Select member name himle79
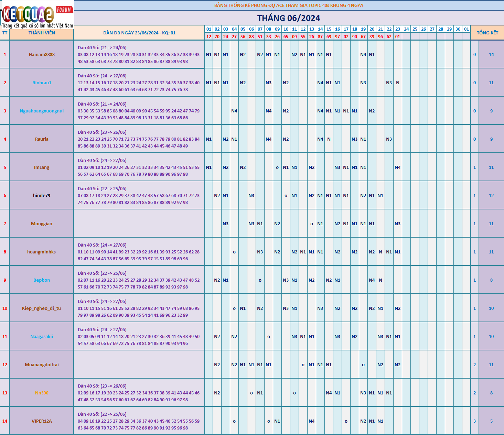504x435 pixels. (x=42, y=195)
